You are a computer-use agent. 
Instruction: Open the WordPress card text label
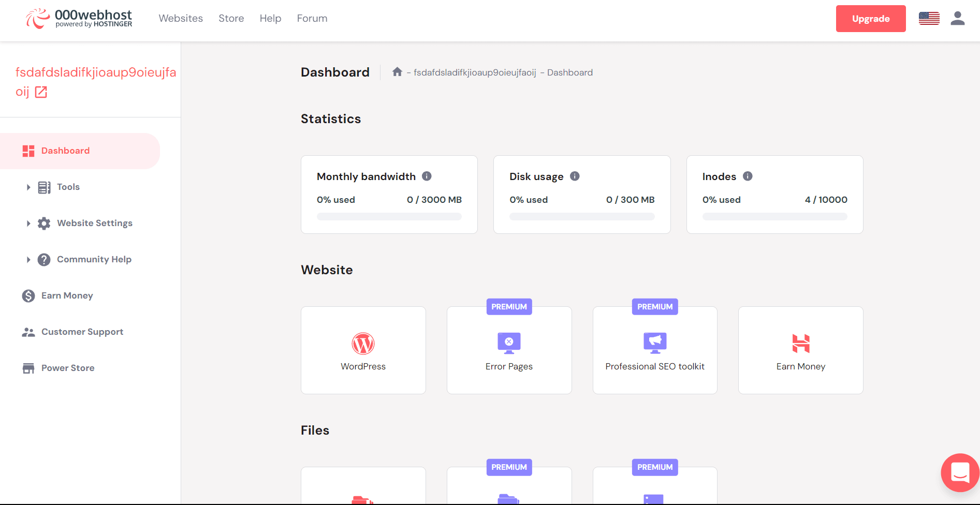click(363, 366)
